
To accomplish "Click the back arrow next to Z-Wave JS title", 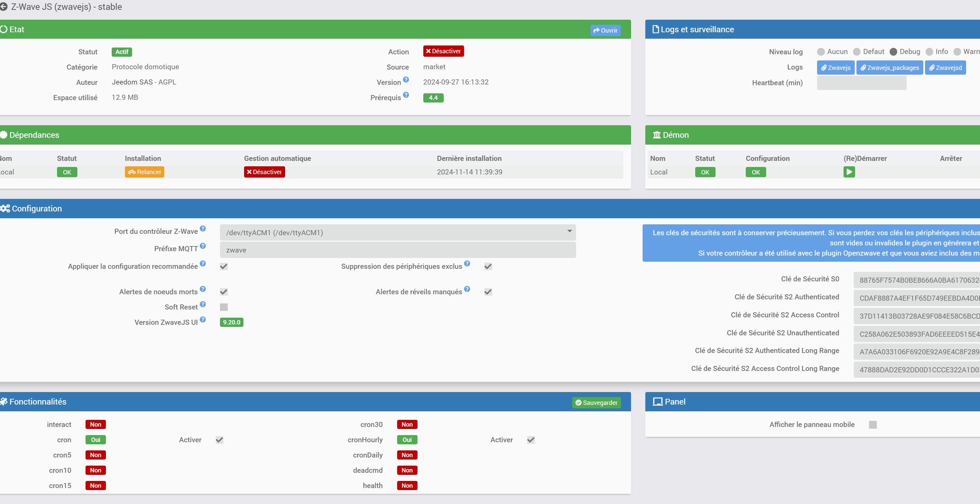I will [4, 7].
